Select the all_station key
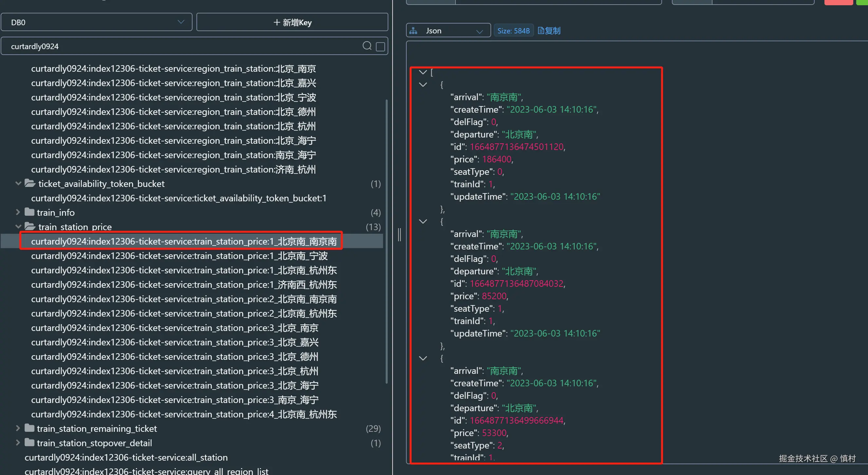The width and height of the screenshot is (868, 475). tap(126, 457)
